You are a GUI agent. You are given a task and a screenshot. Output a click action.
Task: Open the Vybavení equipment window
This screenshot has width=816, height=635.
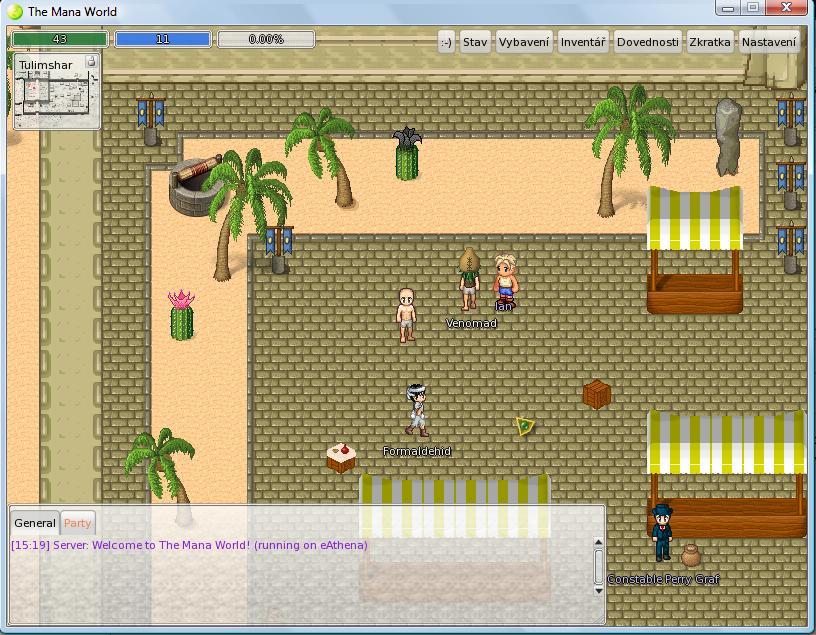(523, 42)
